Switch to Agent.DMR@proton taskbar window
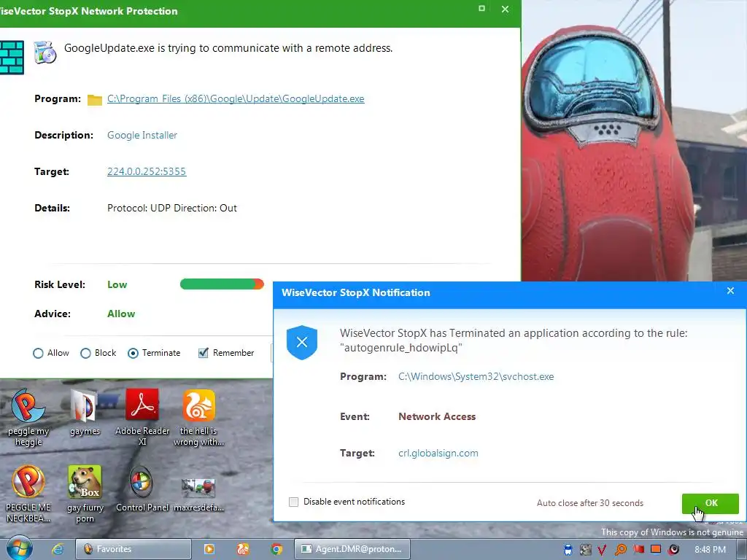Screen dimensions: 747x560 [x=352, y=549]
